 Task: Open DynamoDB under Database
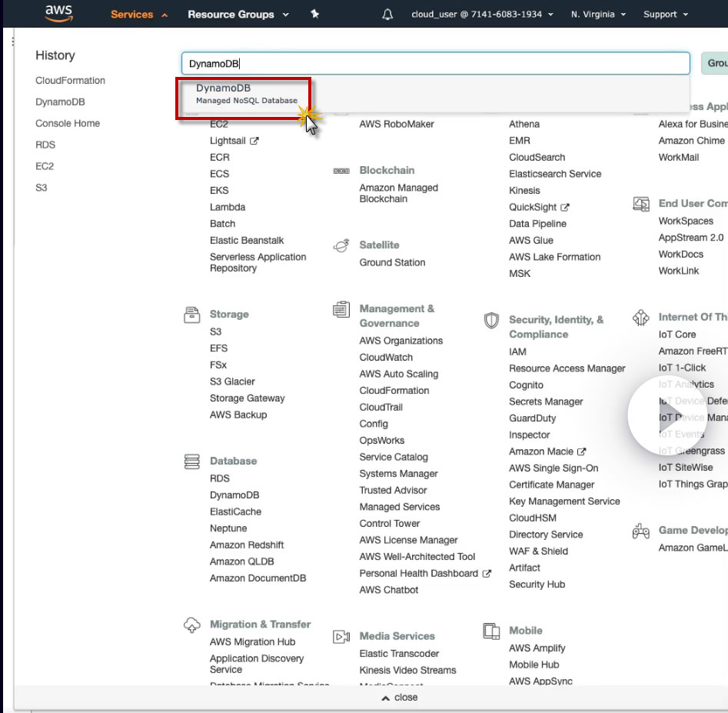[x=234, y=495]
